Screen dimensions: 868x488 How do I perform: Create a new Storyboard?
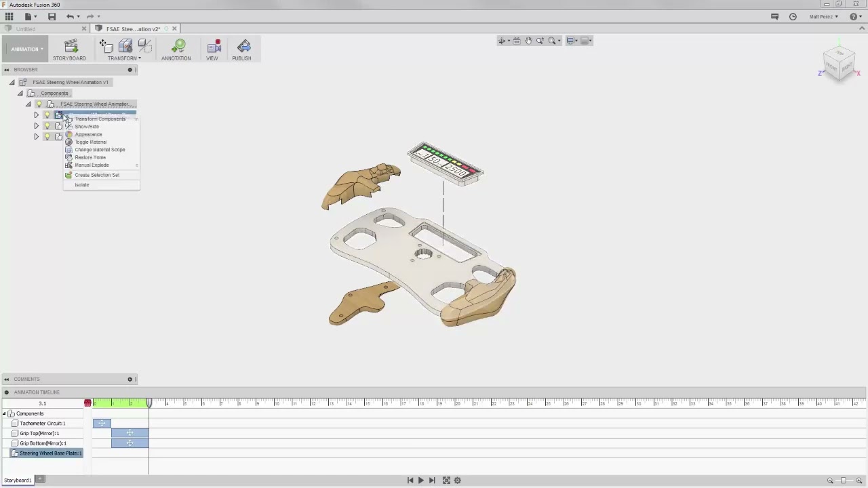click(x=70, y=46)
